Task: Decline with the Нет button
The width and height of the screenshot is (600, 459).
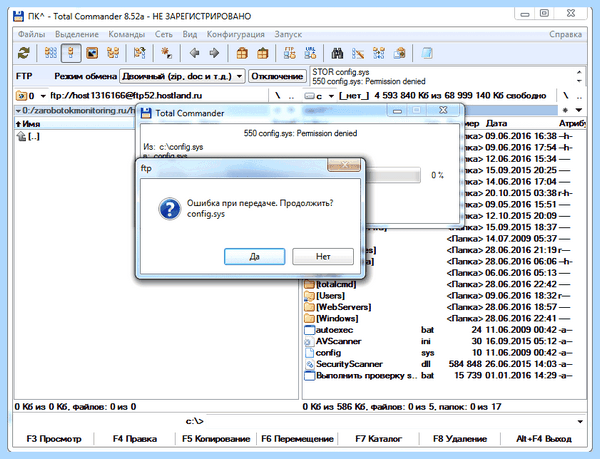Action: tap(323, 256)
